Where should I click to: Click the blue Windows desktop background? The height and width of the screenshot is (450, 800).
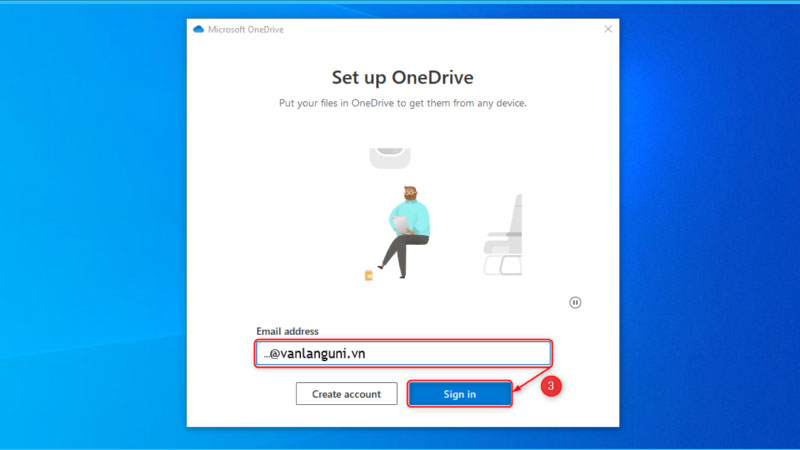92,230
